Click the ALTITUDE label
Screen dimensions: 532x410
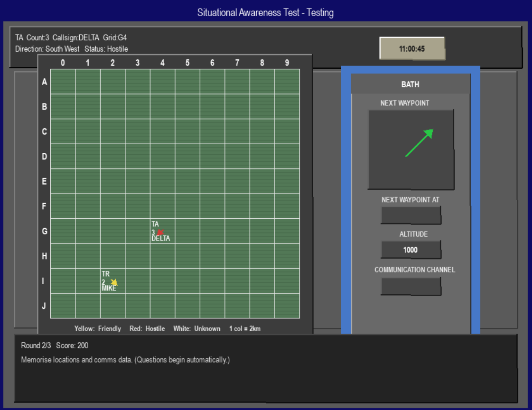pos(413,234)
